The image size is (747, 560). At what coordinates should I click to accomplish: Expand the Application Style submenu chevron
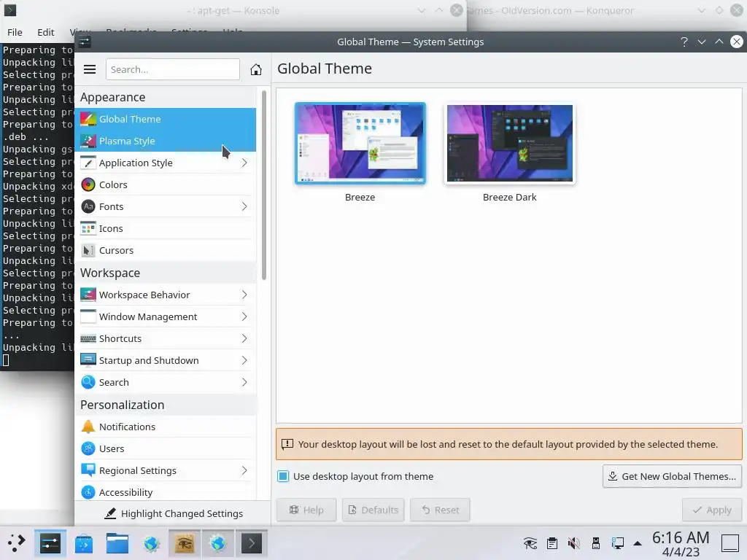pos(244,163)
